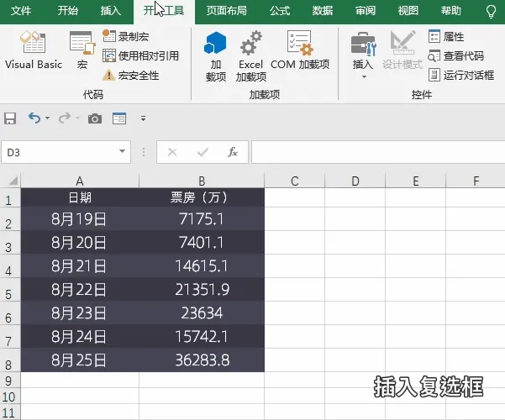Select cell with value 14615.1

tap(202, 266)
